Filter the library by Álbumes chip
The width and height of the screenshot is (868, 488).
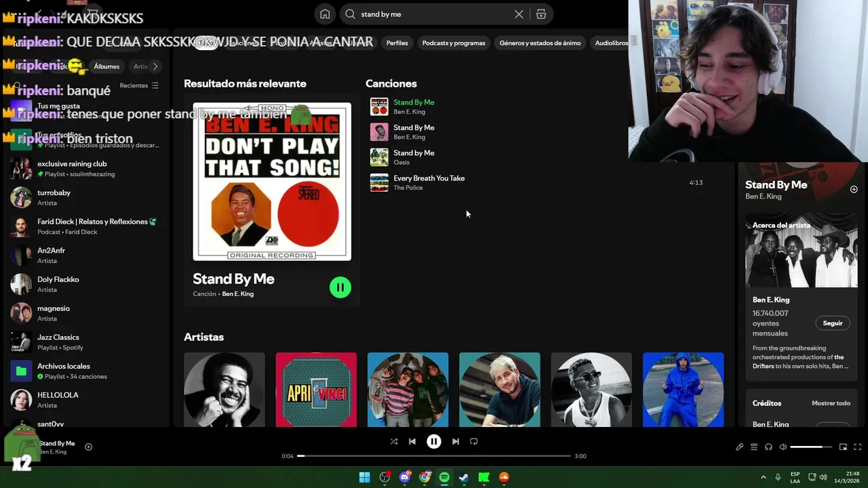[x=106, y=66]
